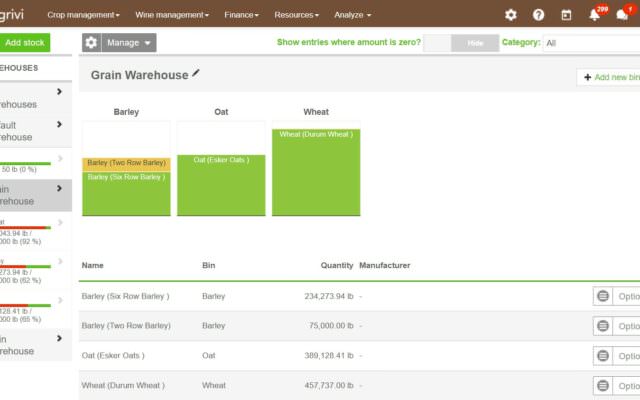Toggle the Show zero-amount entries switch
The image size is (640, 400).
pos(461,43)
